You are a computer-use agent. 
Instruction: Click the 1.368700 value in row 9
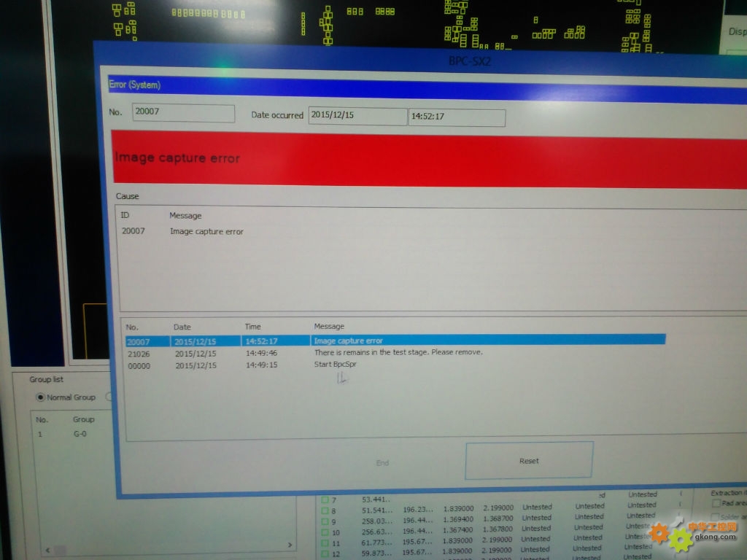(x=498, y=518)
